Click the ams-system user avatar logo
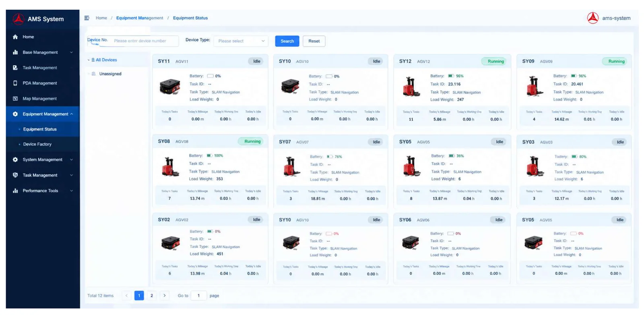The width and height of the screenshot is (644, 315). click(592, 18)
